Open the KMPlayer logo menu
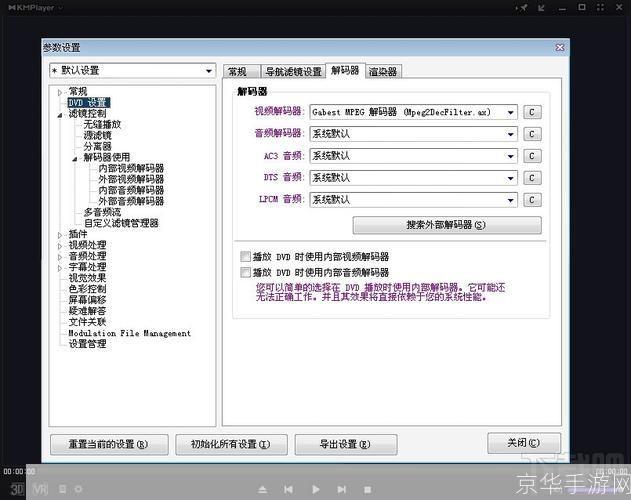 click(x=35, y=8)
